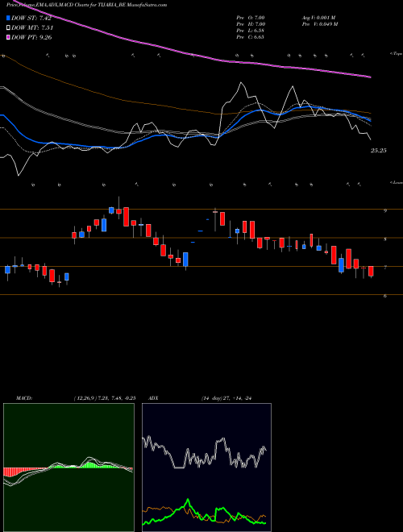Click the price axis label 8
The width and height of the screenshot is (403, 532).
coord(385,239)
